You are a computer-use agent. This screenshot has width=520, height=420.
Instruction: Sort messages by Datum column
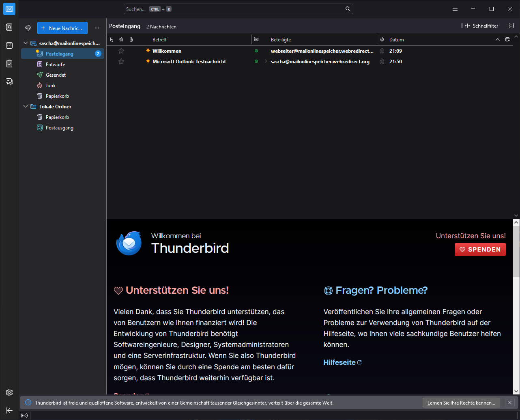397,40
